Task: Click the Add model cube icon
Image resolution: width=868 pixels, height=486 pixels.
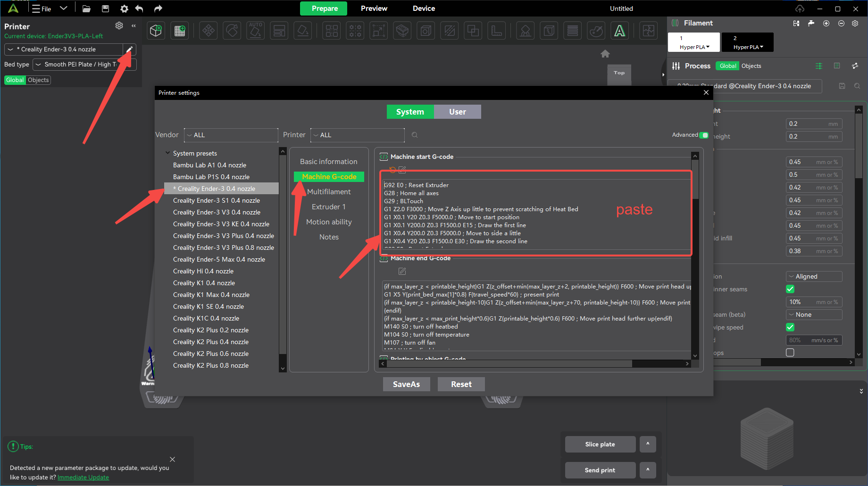Action: [156, 31]
